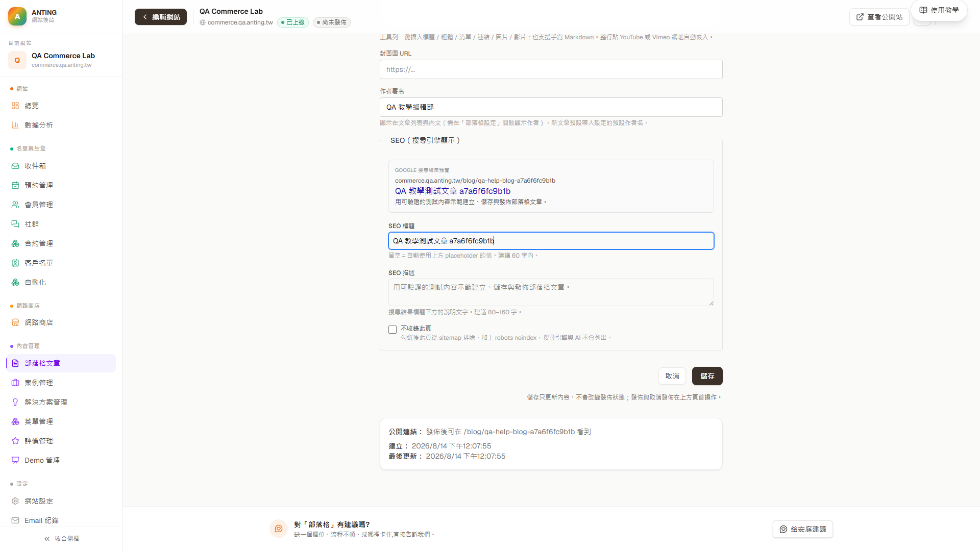Open 客戶名單 contacts icon
The width and height of the screenshot is (980, 551).
pyautogui.click(x=15, y=263)
